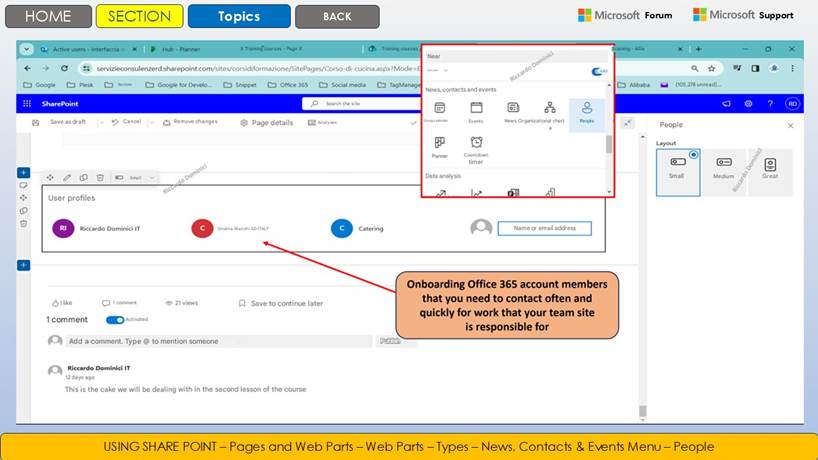Open the Google bookmarks folder

coord(39,84)
